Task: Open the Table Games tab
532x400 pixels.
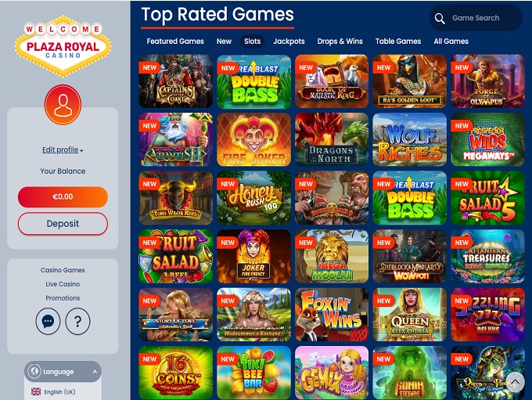Action: pyautogui.click(x=398, y=41)
